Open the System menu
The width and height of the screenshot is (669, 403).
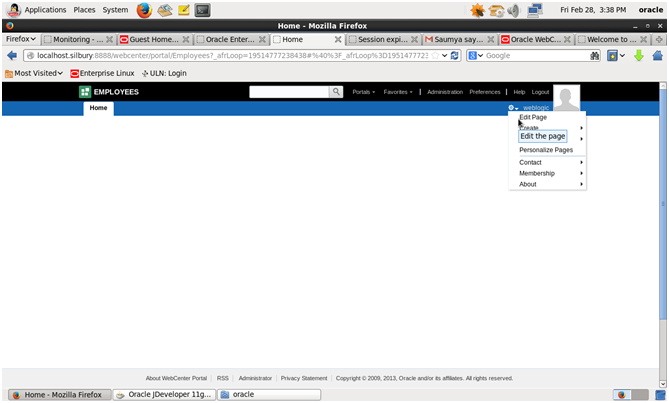pyautogui.click(x=115, y=10)
